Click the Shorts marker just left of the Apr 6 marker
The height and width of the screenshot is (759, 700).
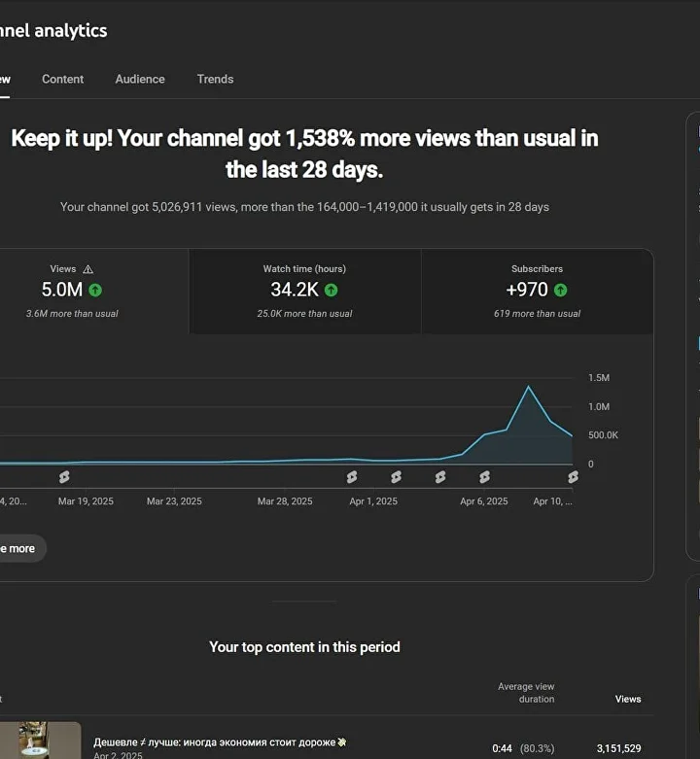click(440, 477)
